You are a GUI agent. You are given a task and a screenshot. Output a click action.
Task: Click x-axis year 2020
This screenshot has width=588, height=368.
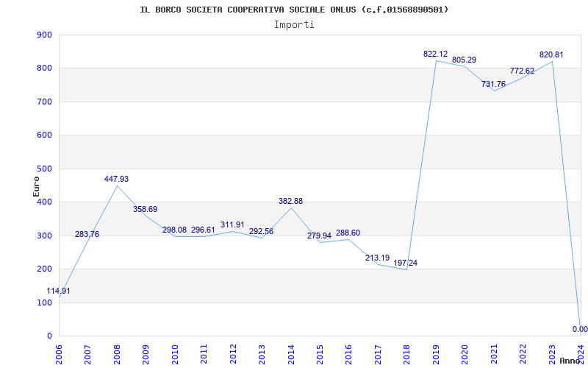(x=465, y=354)
